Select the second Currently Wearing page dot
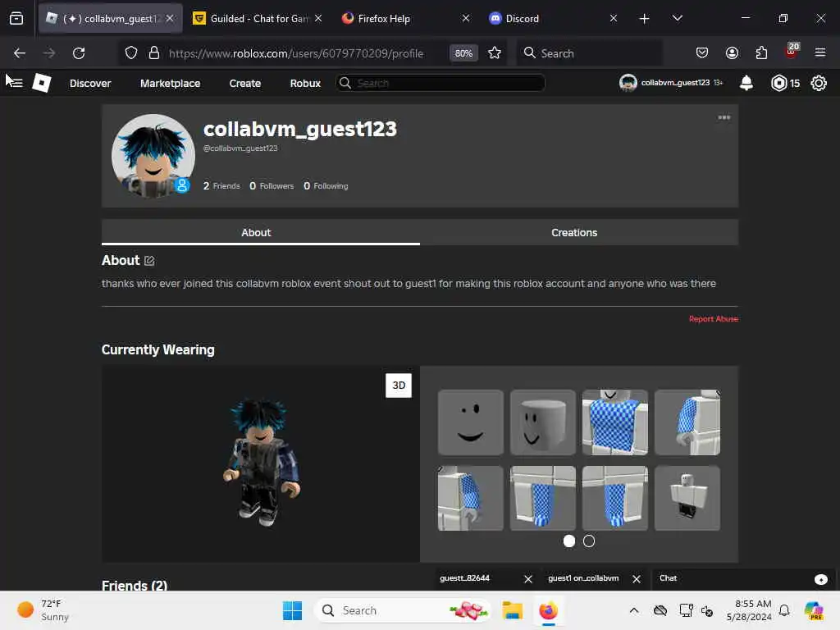Viewport: 840px width, 630px height. (x=589, y=541)
